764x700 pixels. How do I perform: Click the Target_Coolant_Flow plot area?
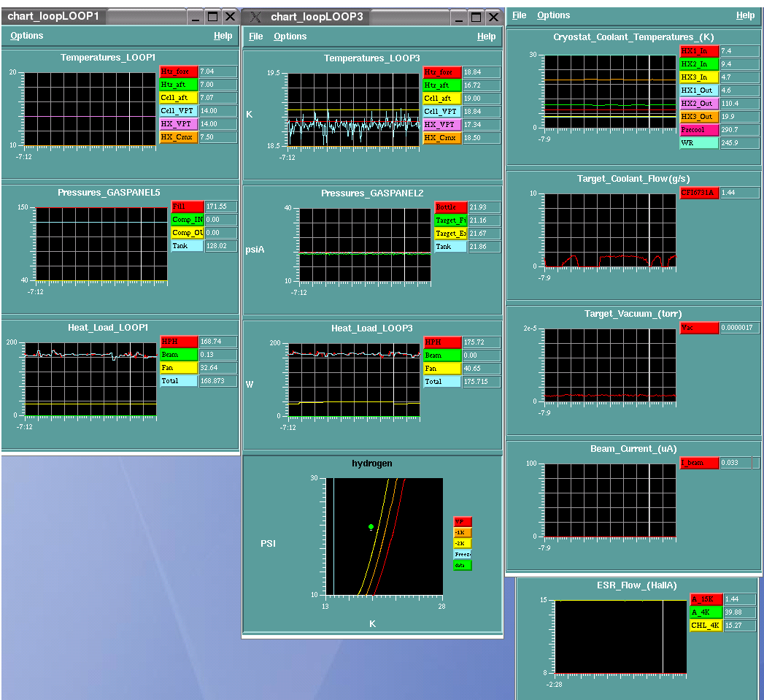pyautogui.click(x=610, y=230)
